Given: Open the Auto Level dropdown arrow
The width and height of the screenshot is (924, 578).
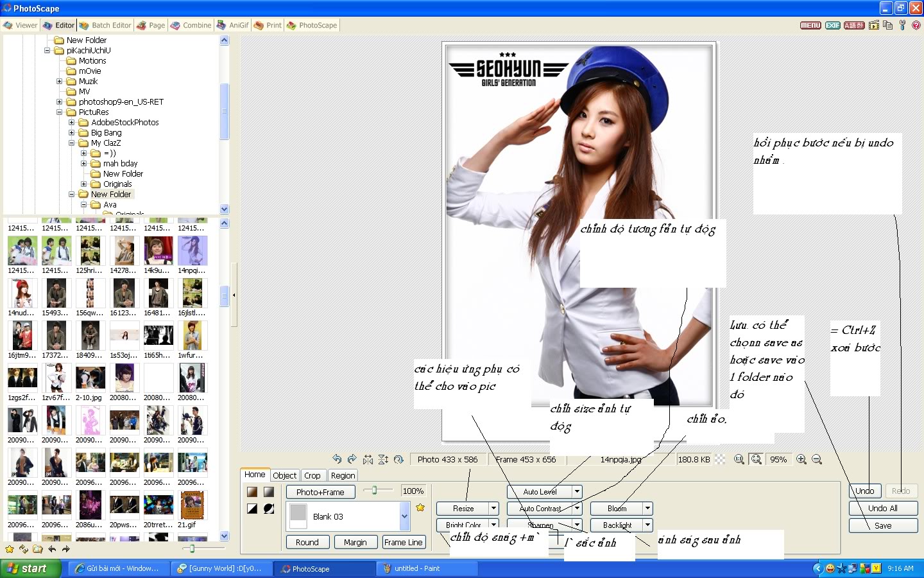Looking at the screenshot, I should (x=577, y=491).
